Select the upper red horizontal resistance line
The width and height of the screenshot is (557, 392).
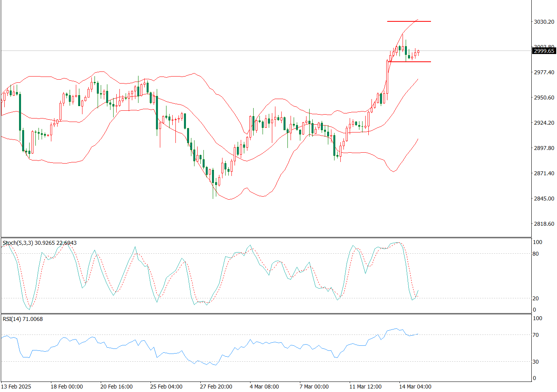click(408, 21)
